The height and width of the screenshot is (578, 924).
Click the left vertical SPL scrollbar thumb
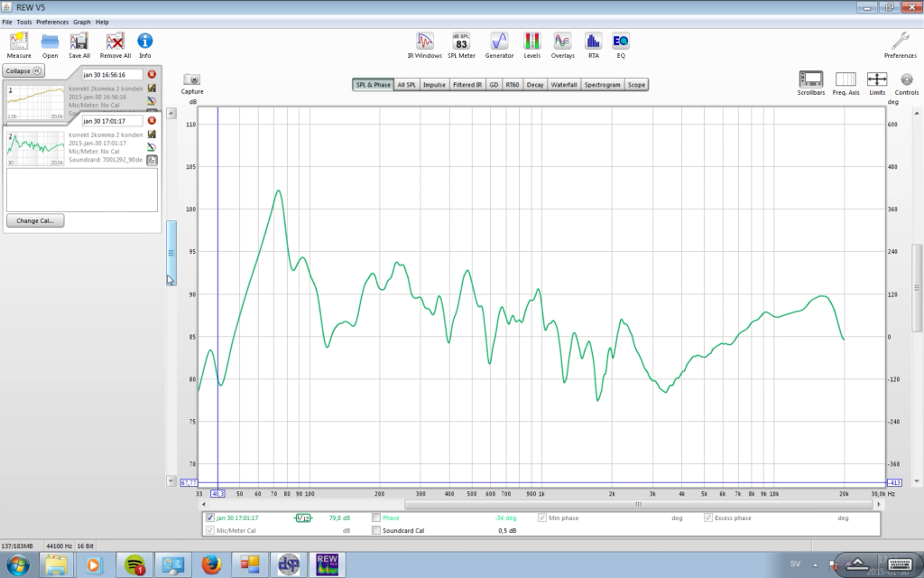(x=171, y=253)
